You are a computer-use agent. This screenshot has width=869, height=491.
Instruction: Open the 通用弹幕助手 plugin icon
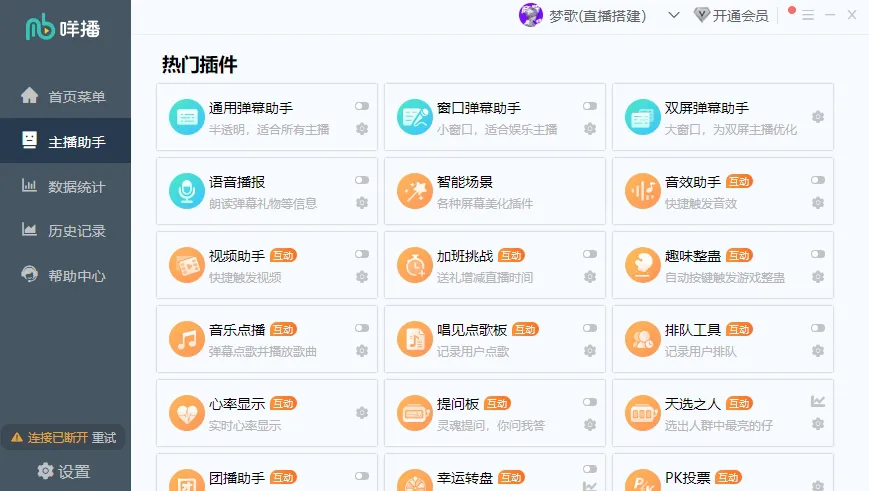(x=187, y=117)
